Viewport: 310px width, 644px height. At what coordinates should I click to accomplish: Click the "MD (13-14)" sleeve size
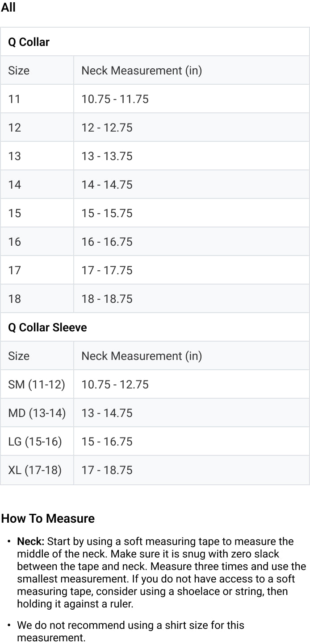pyautogui.click(x=37, y=413)
